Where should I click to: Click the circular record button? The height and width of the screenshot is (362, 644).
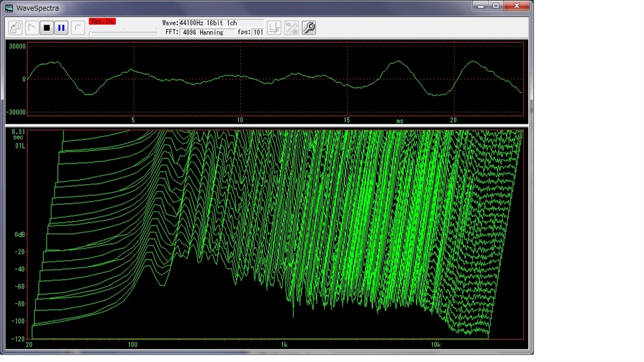pos(77,28)
